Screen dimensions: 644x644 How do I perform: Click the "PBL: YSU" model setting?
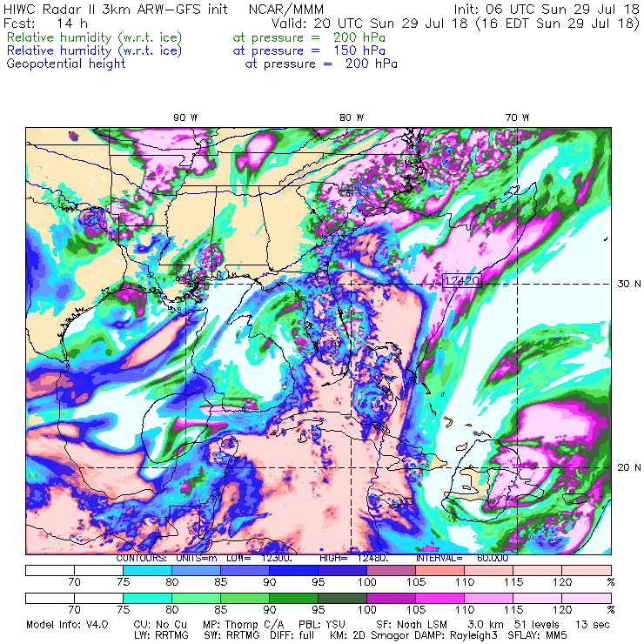(x=322, y=625)
